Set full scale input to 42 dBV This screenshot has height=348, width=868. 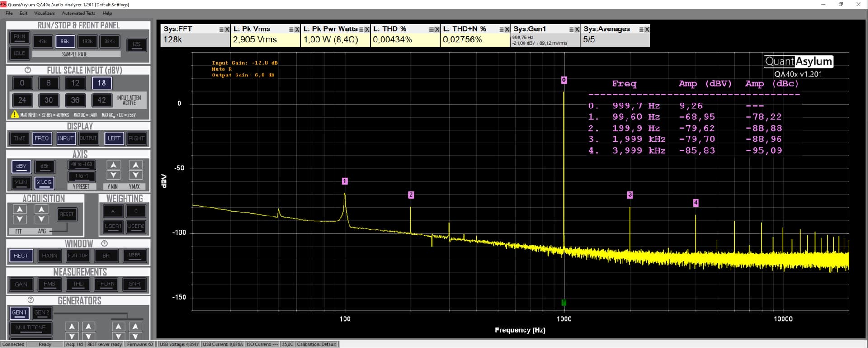(x=102, y=100)
